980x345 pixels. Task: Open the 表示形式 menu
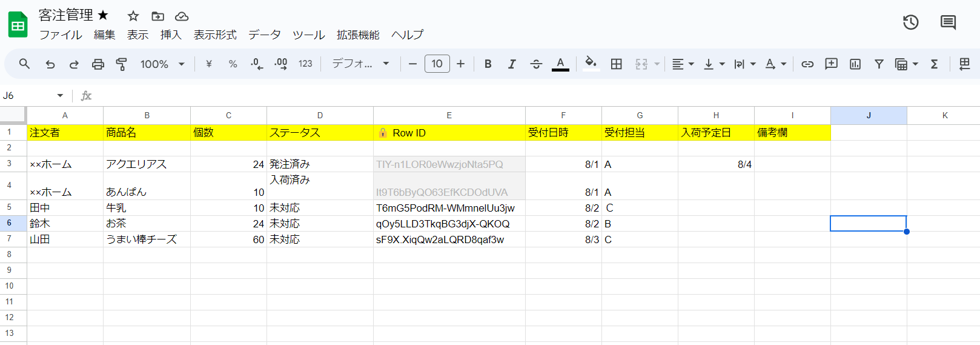click(x=215, y=35)
